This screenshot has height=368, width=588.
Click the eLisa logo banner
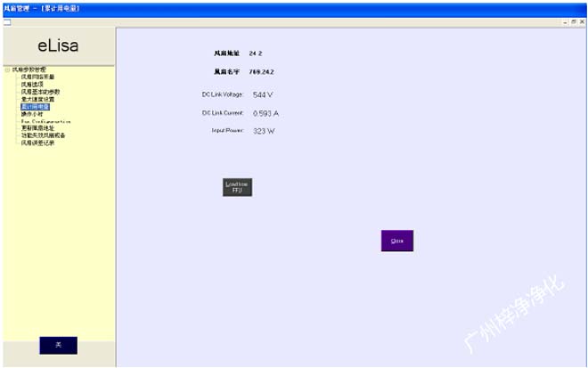coord(58,45)
